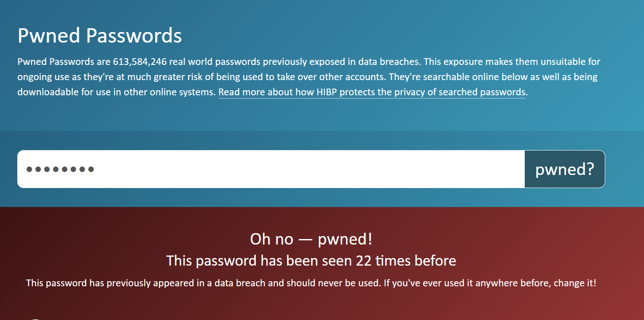
Task: Click the "Oh no — pwned!" result heading
Action: [x=311, y=239]
